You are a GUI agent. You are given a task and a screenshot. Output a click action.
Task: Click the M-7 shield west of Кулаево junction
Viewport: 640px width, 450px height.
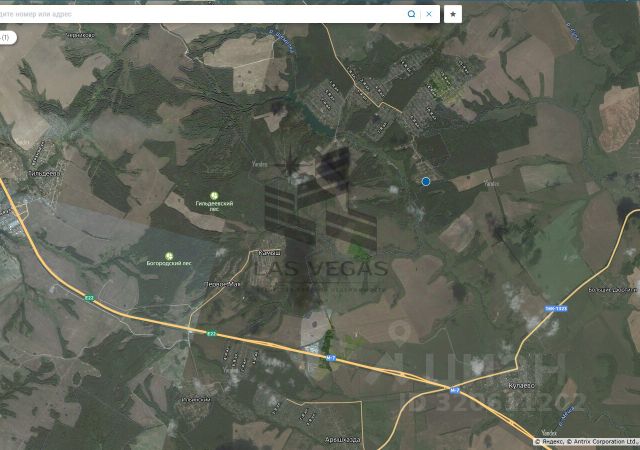click(331, 358)
